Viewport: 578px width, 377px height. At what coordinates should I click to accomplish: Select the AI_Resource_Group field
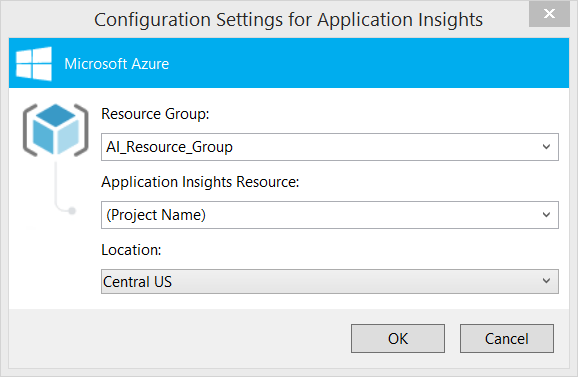tap(330, 147)
